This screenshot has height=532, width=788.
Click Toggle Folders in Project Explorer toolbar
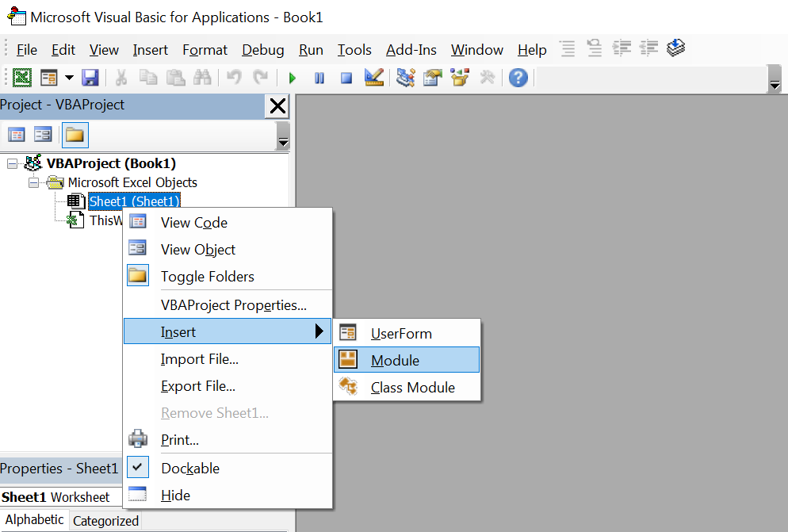75,134
